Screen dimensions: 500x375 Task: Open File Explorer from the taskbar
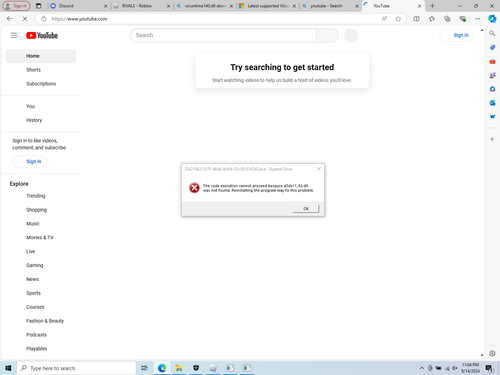click(179, 368)
